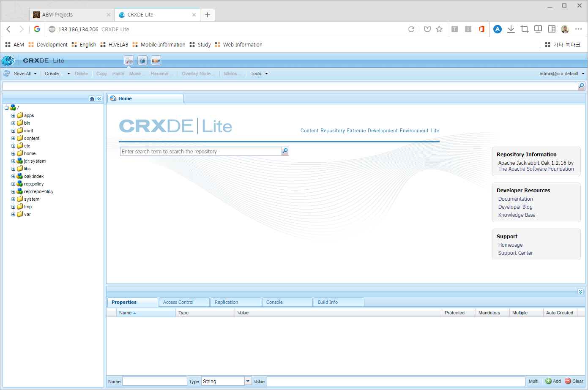This screenshot has width=588, height=390.
Task: Close the AEM Projects browser tab
Action: 108,15
